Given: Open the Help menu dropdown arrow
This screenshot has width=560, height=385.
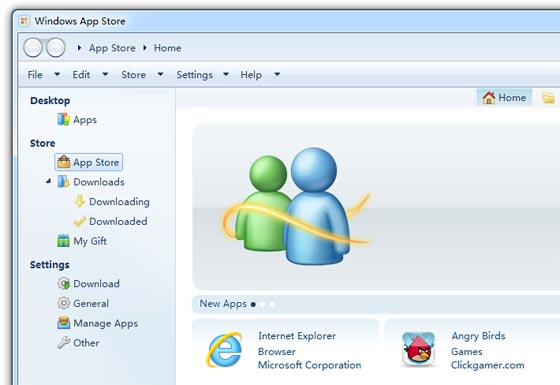Looking at the screenshot, I should [x=277, y=74].
